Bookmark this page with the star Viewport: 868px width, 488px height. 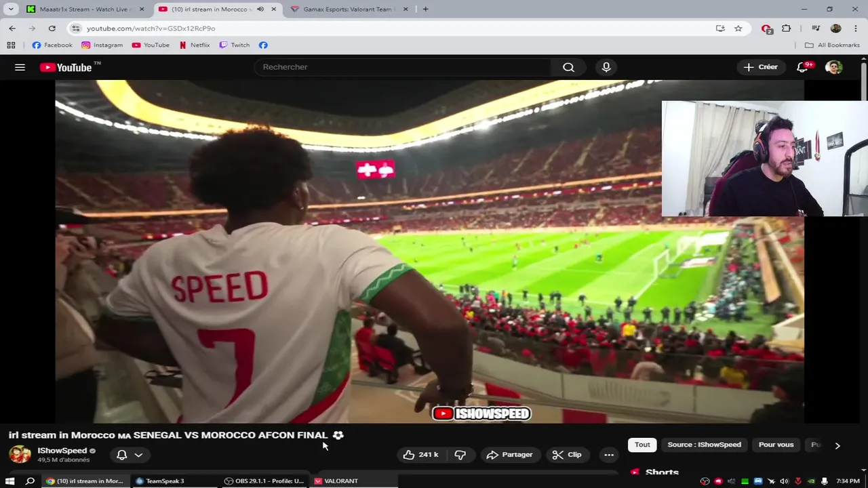(738, 28)
